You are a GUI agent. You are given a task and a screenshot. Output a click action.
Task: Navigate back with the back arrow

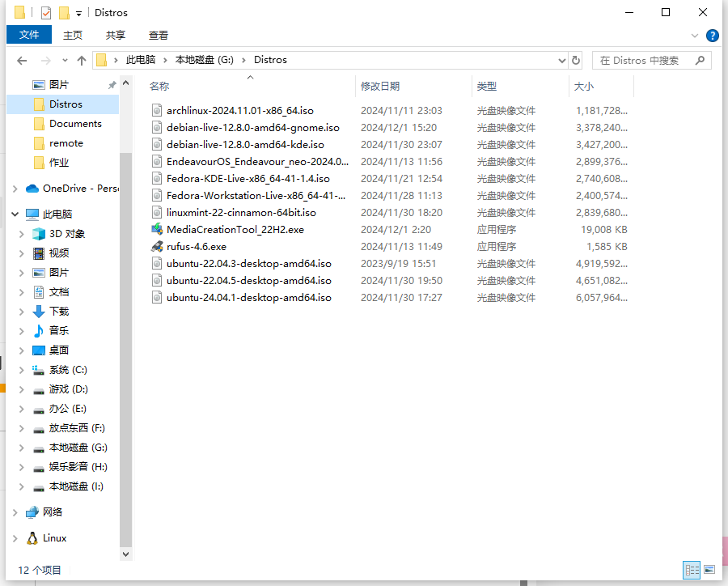pos(22,61)
